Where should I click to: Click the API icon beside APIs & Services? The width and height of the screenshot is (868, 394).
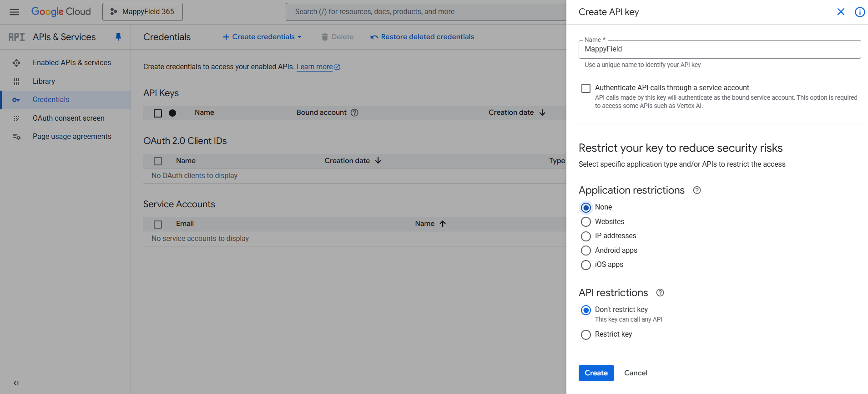(x=16, y=37)
